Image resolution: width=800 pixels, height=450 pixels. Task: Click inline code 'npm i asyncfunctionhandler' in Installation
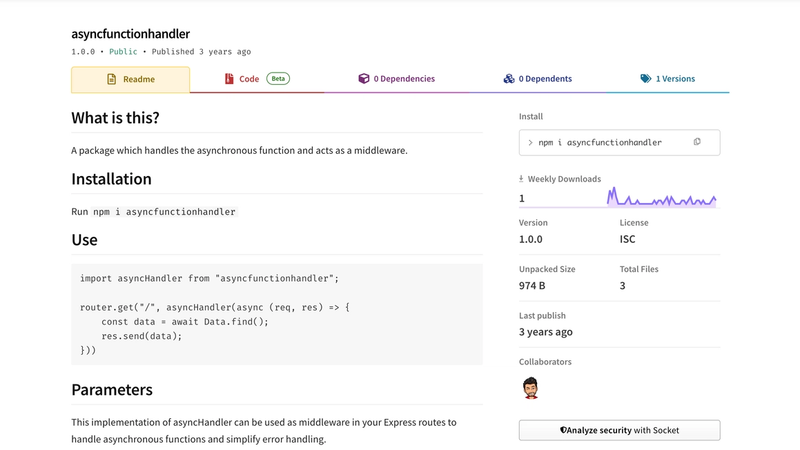[164, 212]
